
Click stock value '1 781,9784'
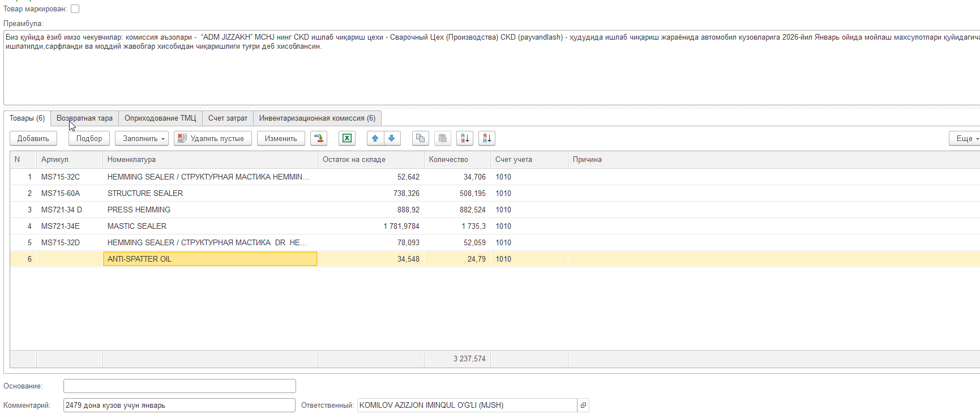(401, 227)
